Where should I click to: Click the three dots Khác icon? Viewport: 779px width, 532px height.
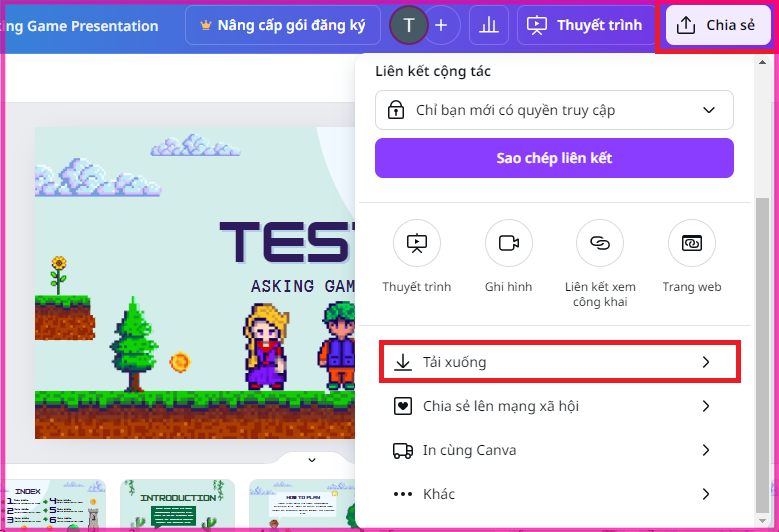pos(403,494)
